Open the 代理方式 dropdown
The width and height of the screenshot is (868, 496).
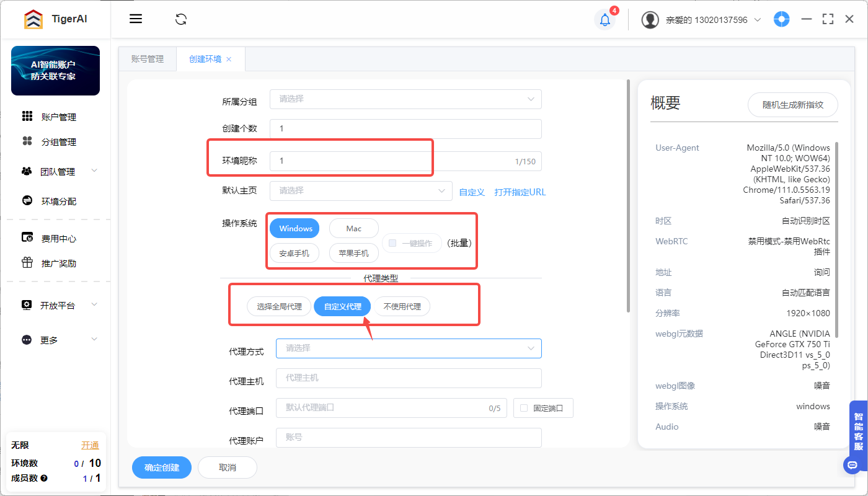(x=409, y=348)
